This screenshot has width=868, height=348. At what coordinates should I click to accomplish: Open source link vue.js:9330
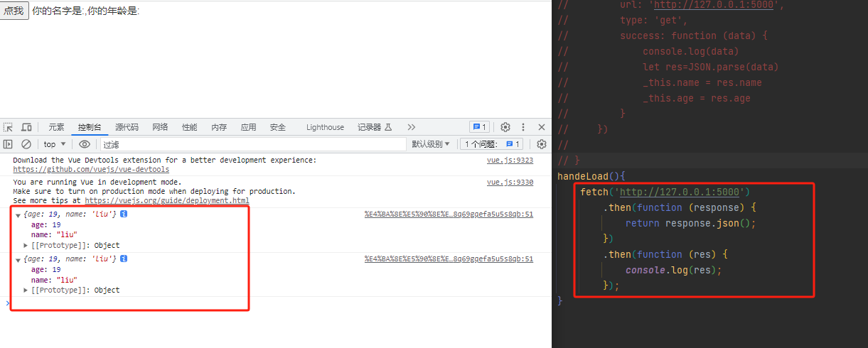[510, 183]
